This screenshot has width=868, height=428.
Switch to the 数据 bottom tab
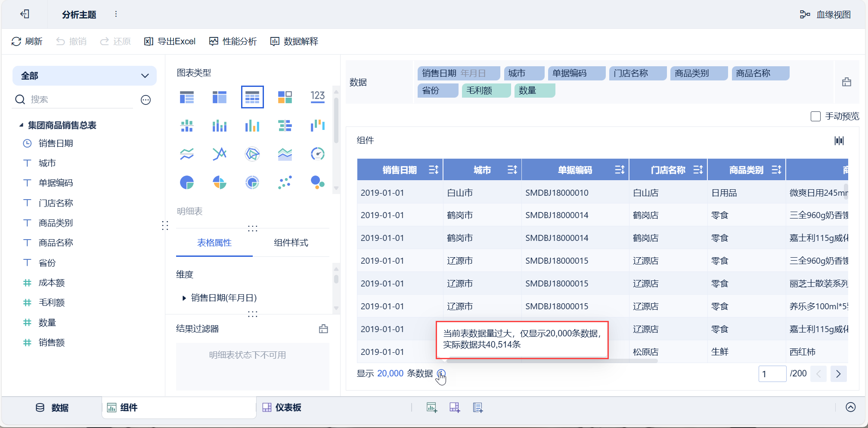[52, 408]
